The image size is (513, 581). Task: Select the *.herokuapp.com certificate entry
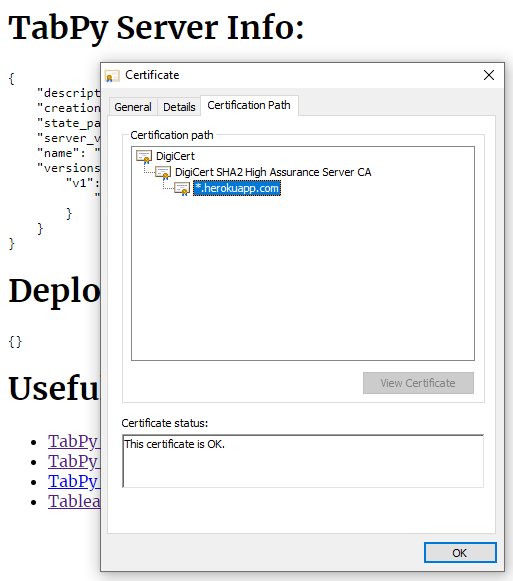[x=237, y=188]
